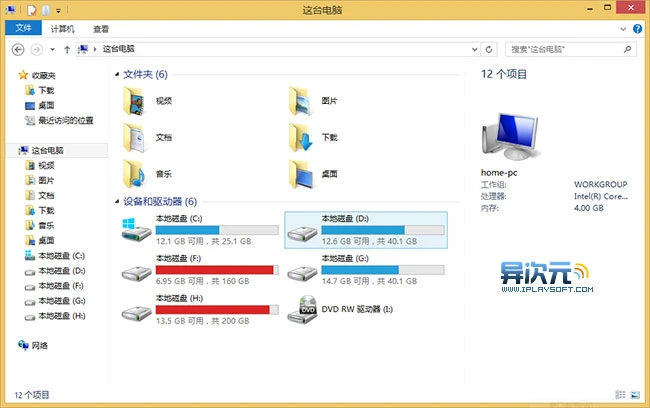Click the properties icon in quick access toolbar
Viewport: 650px width, 408px height.
(32, 10)
